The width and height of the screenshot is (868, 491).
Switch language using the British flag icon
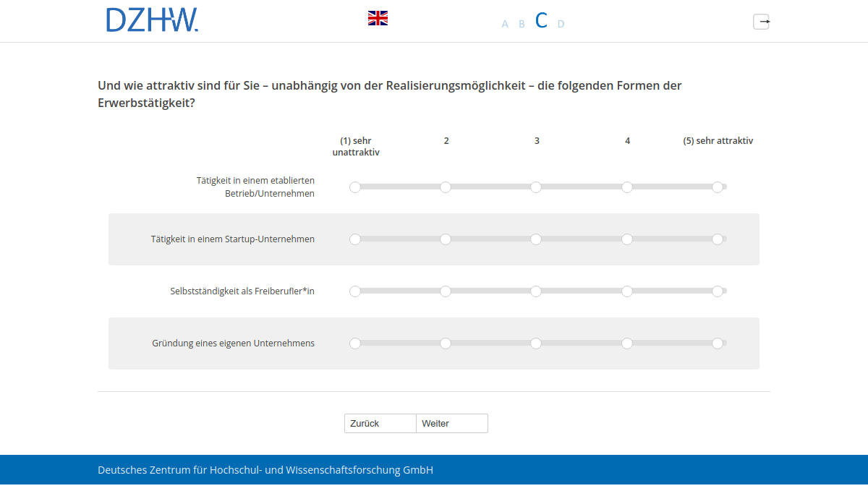(x=378, y=17)
